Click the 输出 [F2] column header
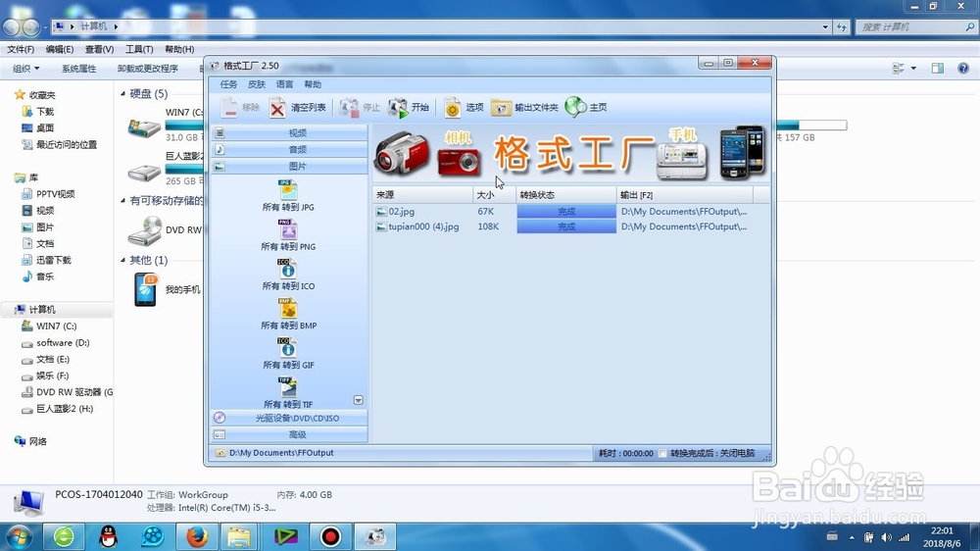Image resolution: width=980 pixels, height=551 pixels. (685, 195)
